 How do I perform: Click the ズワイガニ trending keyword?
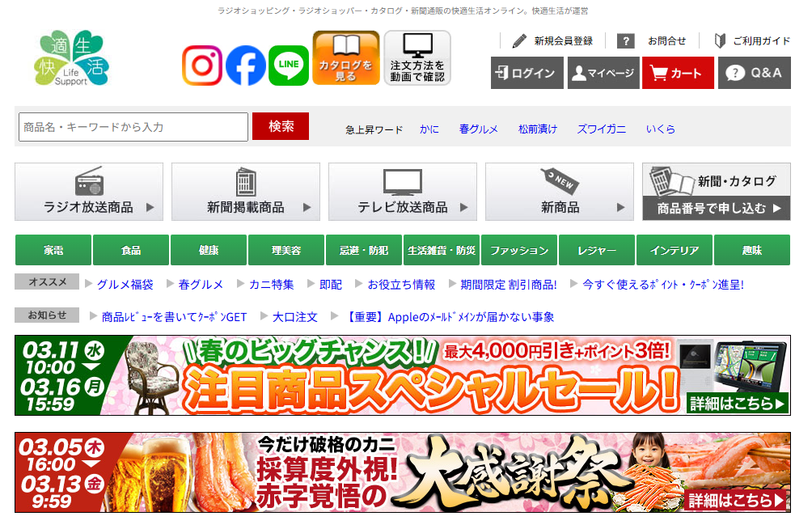(x=601, y=129)
